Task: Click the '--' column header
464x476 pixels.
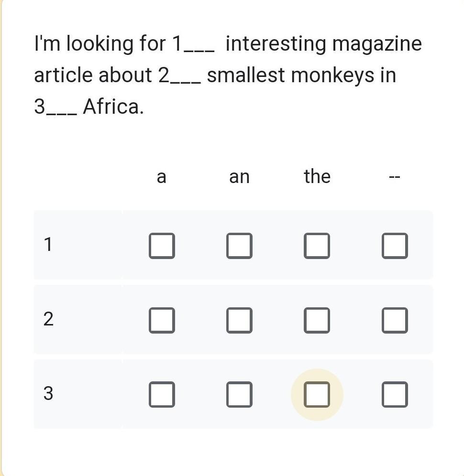Action: [395, 177]
